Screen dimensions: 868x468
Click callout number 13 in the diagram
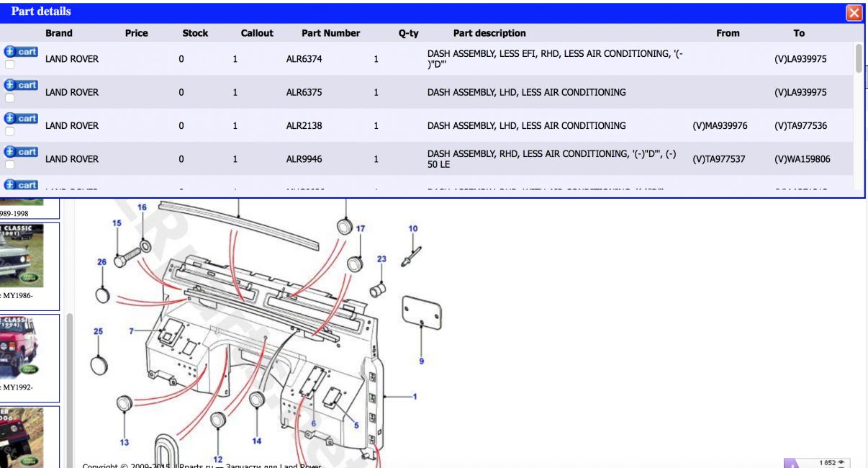[125, 442]
